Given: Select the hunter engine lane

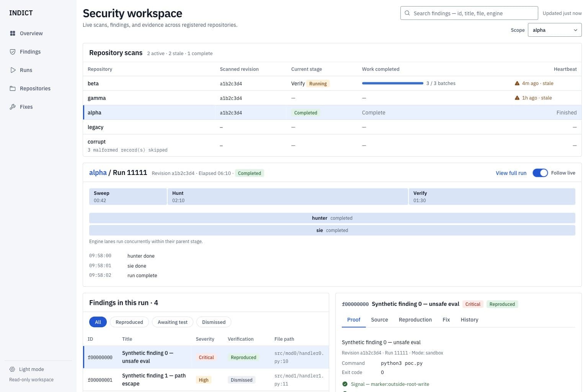Looking at the screenshot, I should point(332,218).
